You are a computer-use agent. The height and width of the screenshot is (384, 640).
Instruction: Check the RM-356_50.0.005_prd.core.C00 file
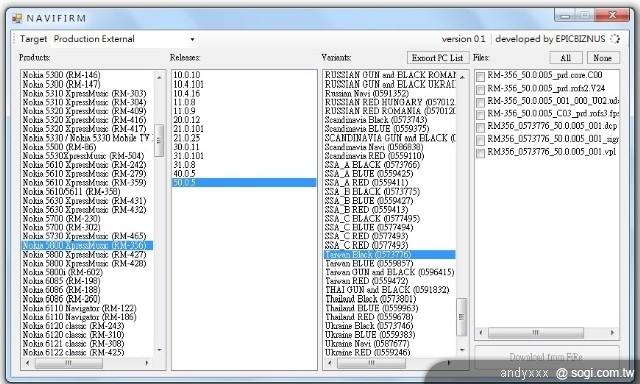pyautogui.click(x=481, y=76)
